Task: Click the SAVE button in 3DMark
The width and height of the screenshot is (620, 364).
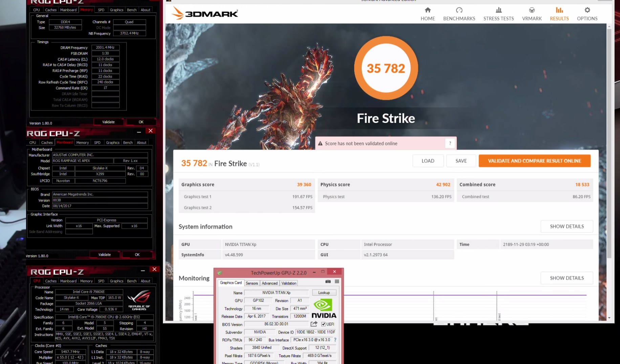Action: pos(461,161)
